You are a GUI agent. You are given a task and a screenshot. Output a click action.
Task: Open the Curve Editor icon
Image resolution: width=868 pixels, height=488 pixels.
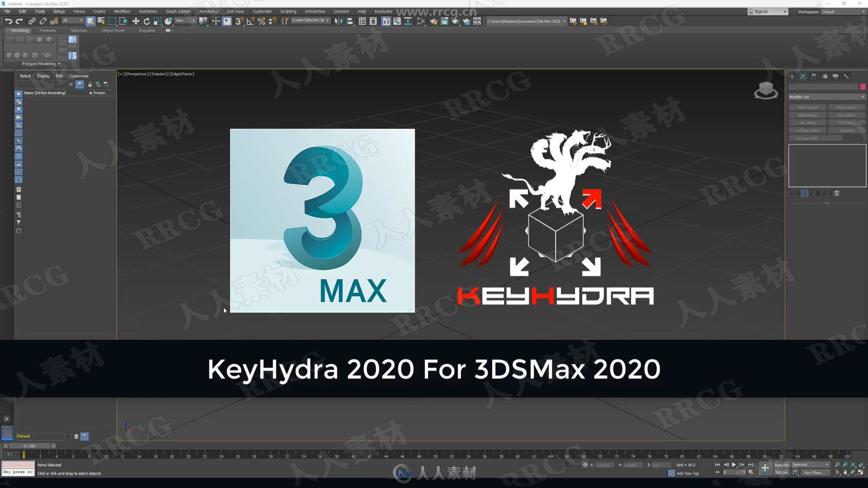click(x=397, y=21)
